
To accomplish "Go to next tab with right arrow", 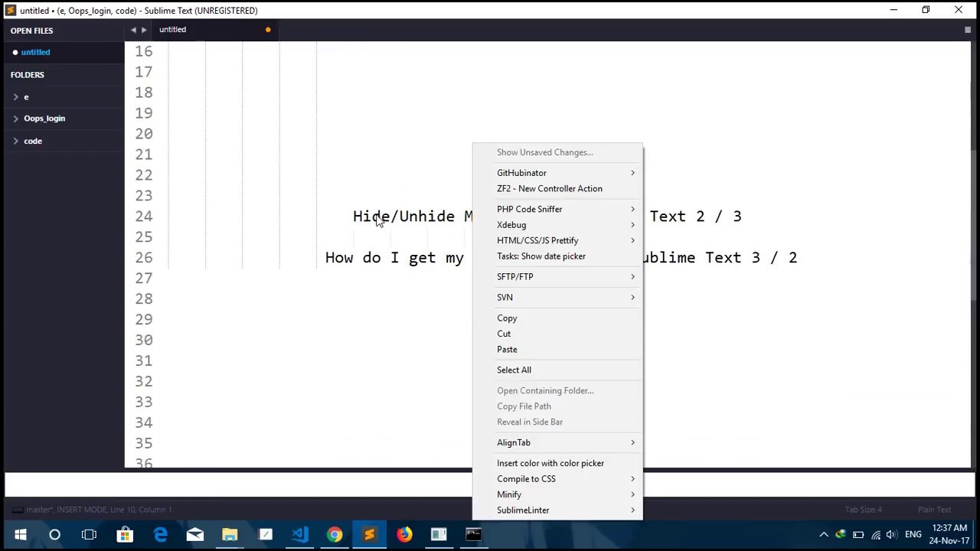I will click(144, 30).
